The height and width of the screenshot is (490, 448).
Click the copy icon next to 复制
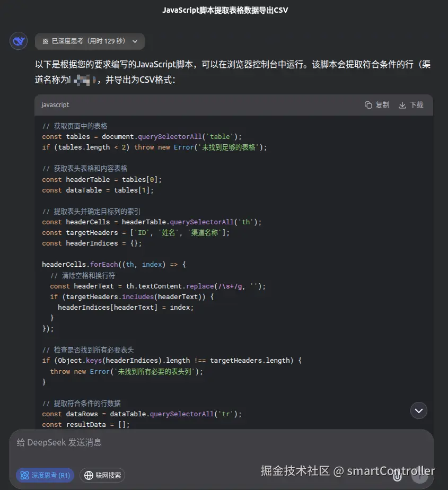point(368,105)
